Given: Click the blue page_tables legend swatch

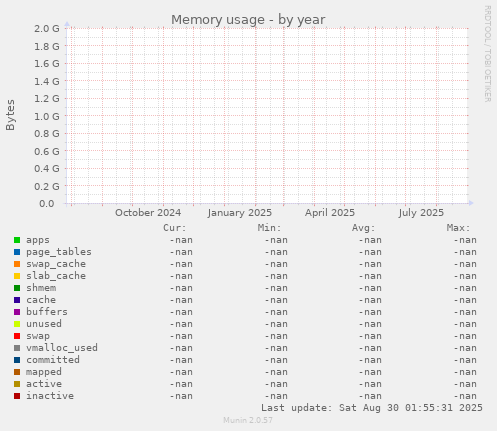Looking at the screenshot, I should tap(17, 252).
